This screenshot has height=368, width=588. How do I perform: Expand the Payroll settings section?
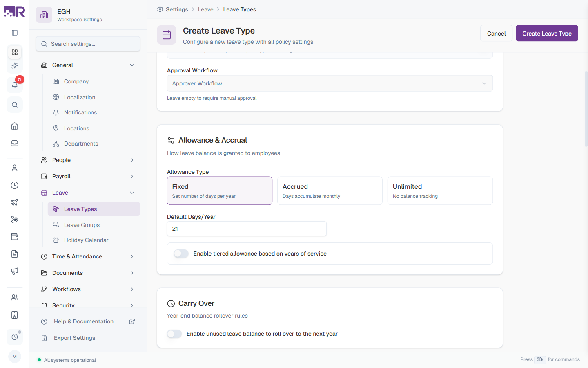pyautogui.click(x=88, y=176)
